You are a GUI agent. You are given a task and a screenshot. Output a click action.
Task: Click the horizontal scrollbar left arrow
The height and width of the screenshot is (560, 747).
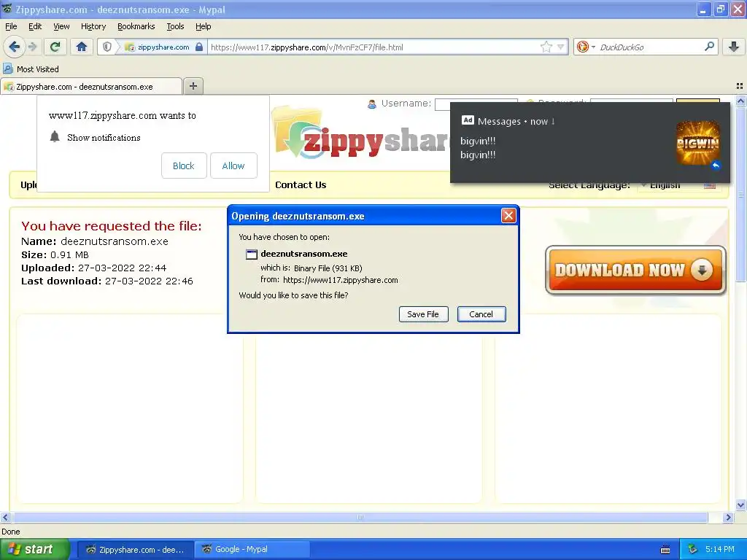tap(5, 518)
